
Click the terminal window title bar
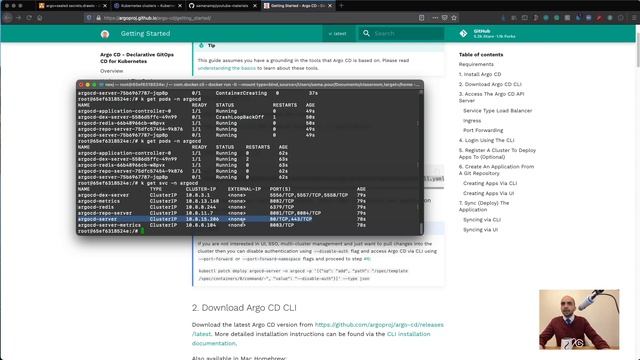(x=250, y=84)
